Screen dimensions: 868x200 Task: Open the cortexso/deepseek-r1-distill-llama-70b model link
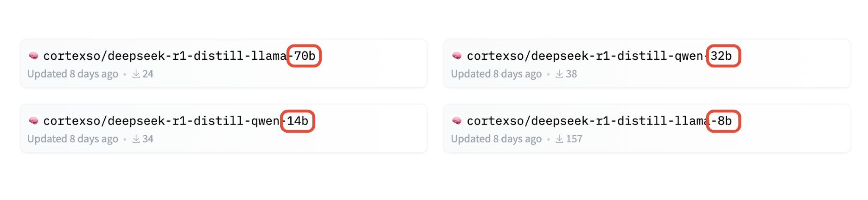(x=179, y=56)
